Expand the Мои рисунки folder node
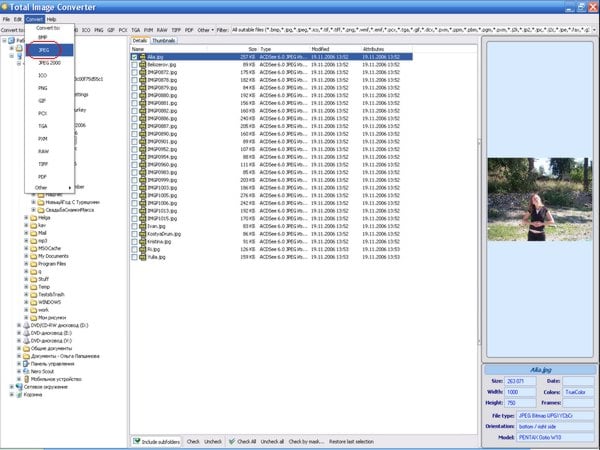 26,318
